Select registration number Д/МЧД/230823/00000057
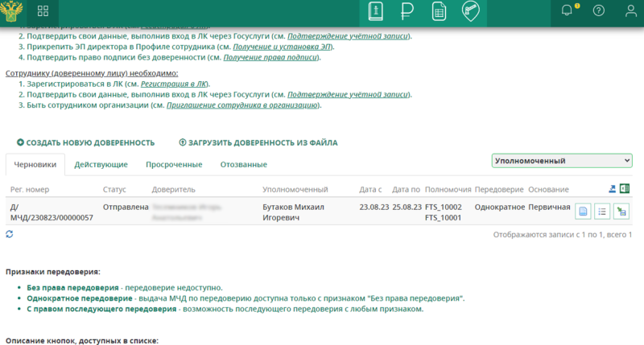The image size is (644, 345). 52,212
